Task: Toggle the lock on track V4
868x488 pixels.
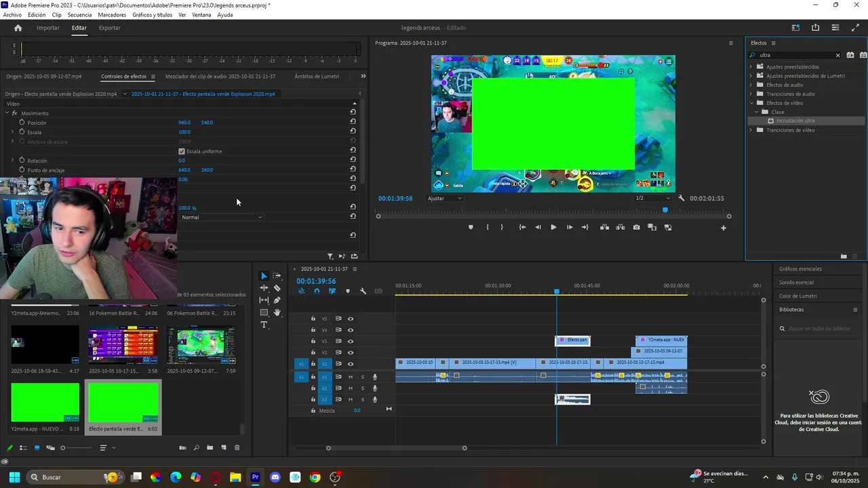Action: tap(313, 330)
